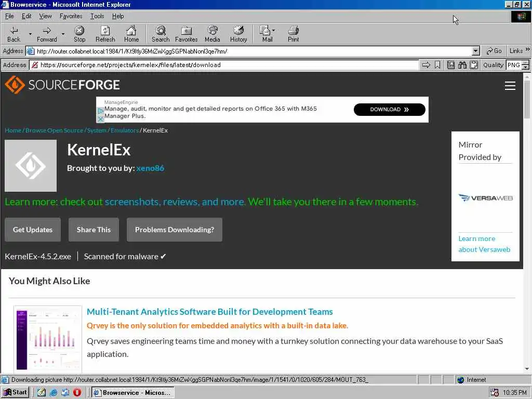This screenshot has width=532, height=399.
Task: Open the Tools menu
Action: (x=97, y=16)
